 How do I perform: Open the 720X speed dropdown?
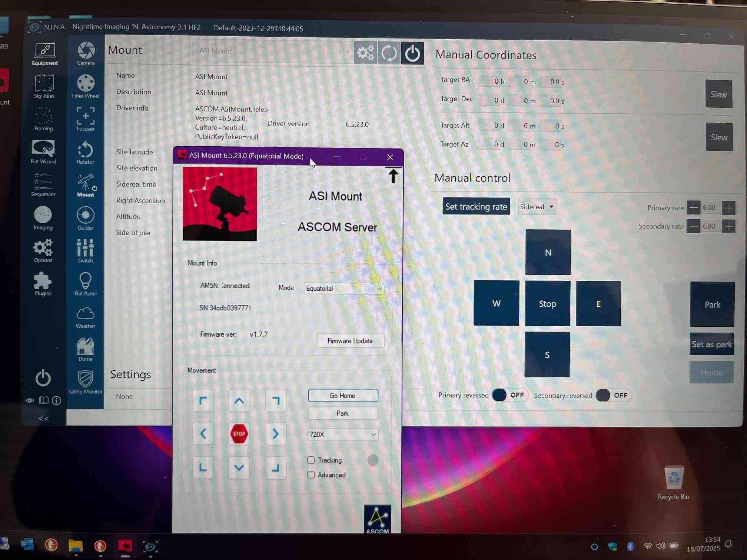[x=343, y=434]
